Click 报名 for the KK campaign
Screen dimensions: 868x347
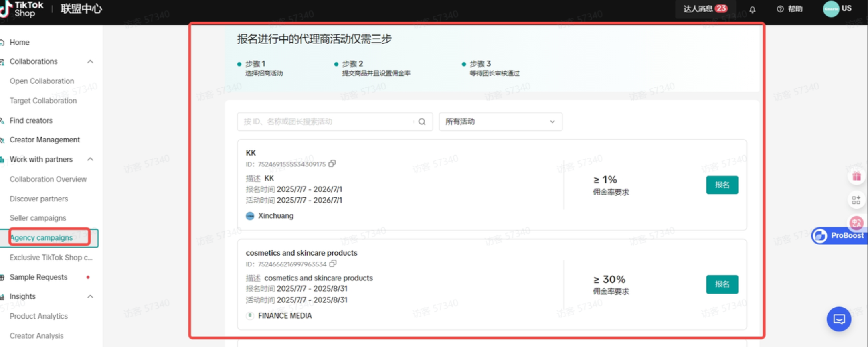pos(722,185)
